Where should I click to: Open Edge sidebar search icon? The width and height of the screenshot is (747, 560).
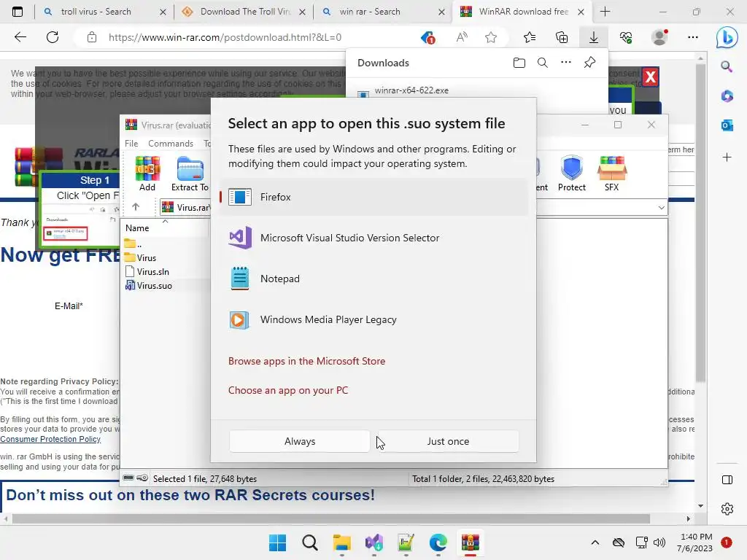coord(727,66)
